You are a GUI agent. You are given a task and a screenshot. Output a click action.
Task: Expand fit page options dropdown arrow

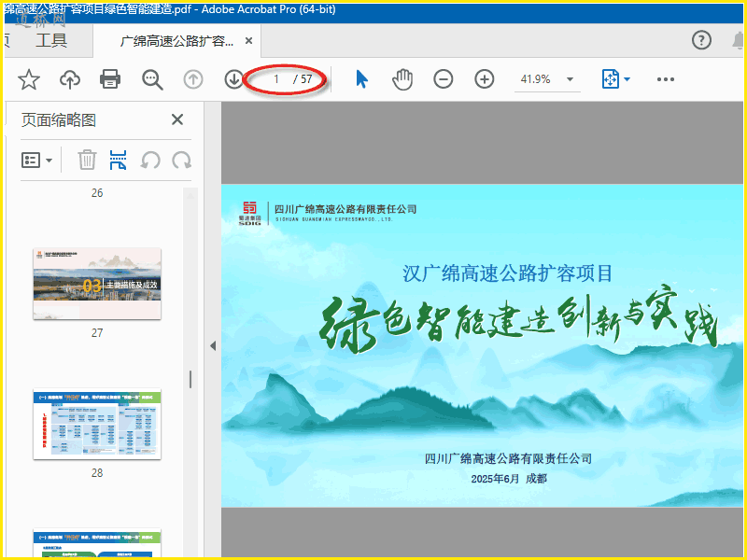pyautogui.click(x=627, y=79)
